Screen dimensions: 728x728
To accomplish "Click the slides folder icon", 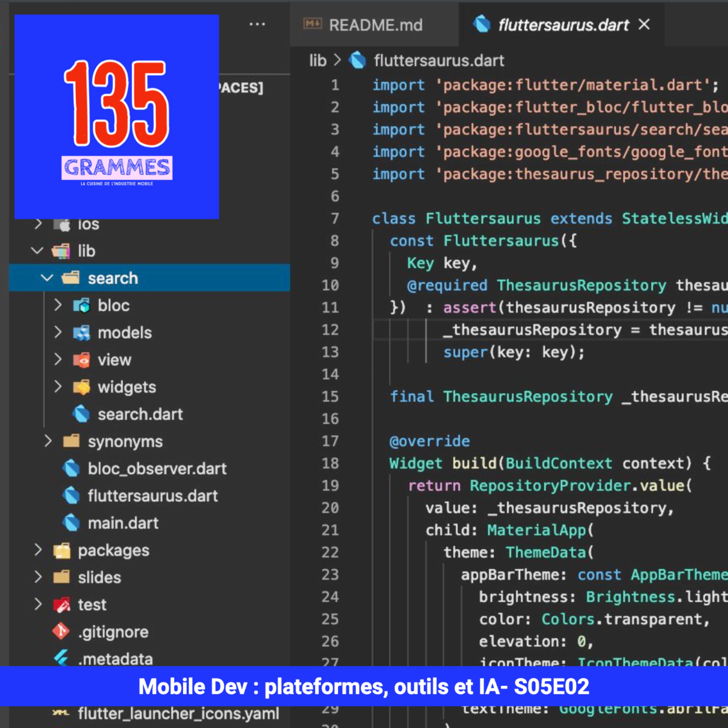I will 61,577.
